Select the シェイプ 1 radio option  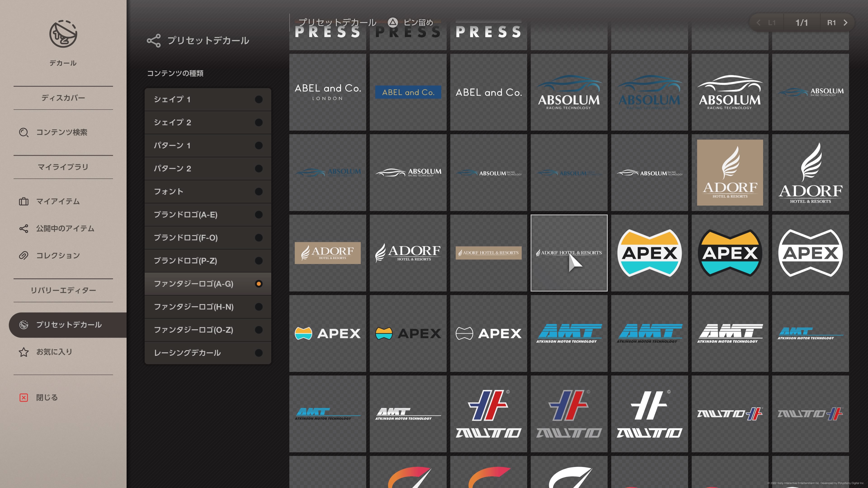pos(258,99)
